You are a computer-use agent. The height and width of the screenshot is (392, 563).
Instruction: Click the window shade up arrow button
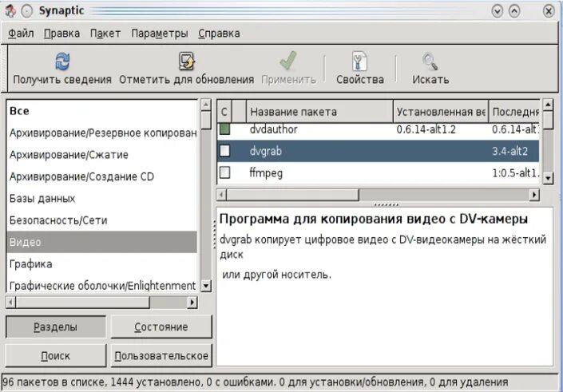tap(514, 11)
